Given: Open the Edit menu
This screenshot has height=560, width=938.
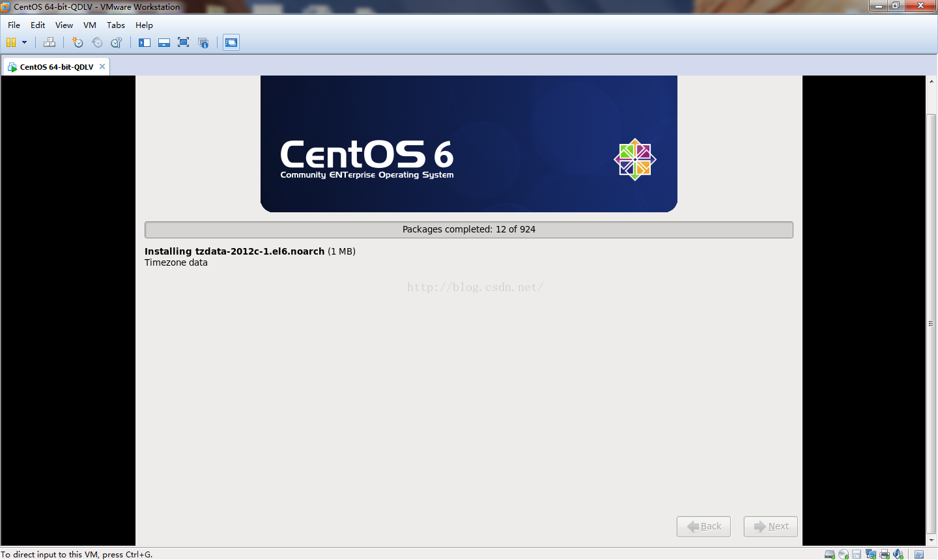Looking at the screenshot, I should tap(38, 25).
